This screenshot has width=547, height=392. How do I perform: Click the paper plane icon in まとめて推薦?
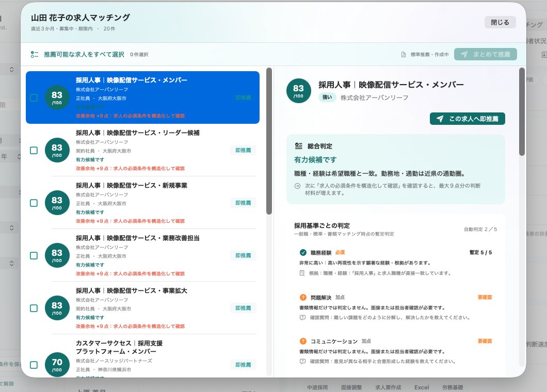[x=464, y=54]
